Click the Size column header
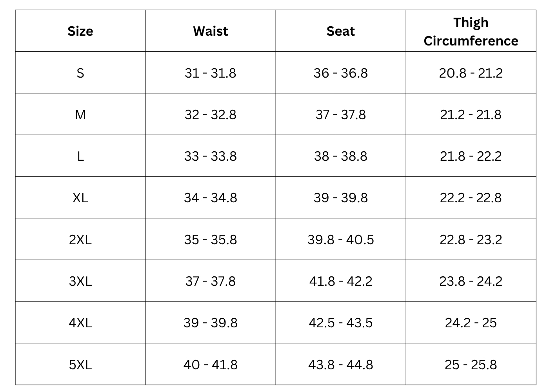 (80, 31)
